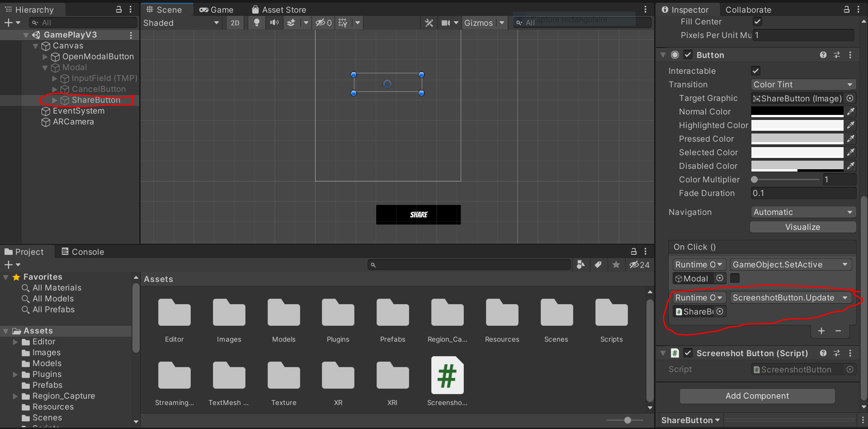The height and width of the screenshot is (429, 868).
Task: Toggle SetActive boolean argument checkbox
Action: click(x=735, y=278)
